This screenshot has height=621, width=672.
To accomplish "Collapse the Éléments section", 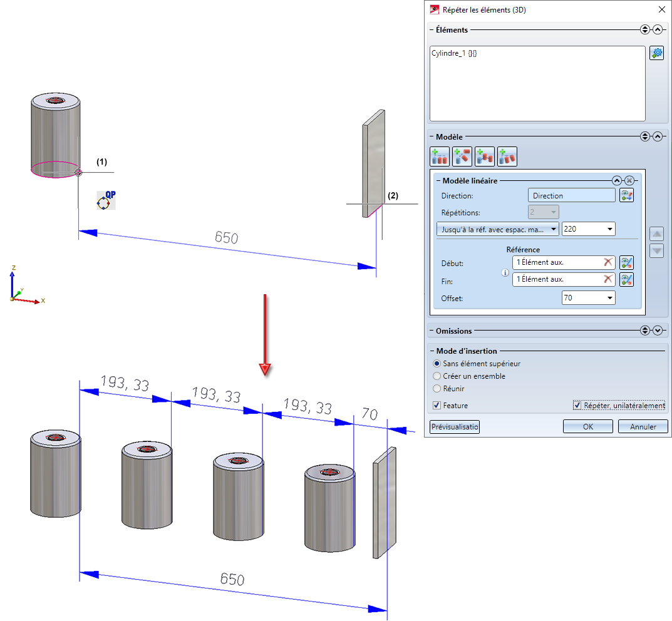I will (657, 29).
